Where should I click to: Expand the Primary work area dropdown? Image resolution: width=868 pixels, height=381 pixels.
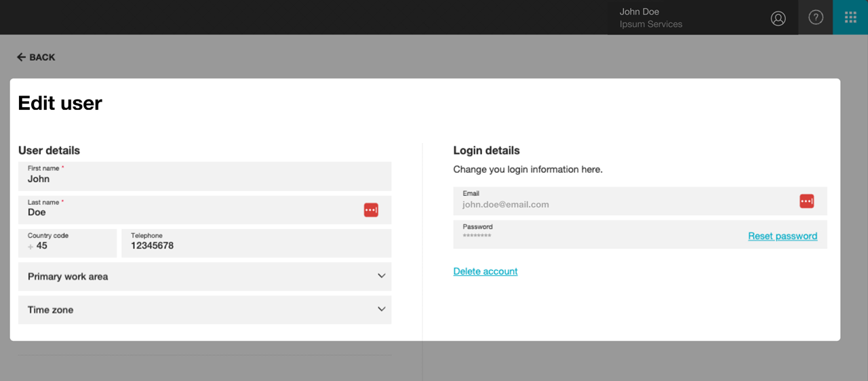[x=205, y=277]
